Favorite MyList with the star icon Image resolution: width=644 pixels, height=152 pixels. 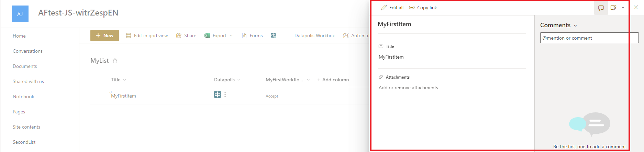point(115,60)
